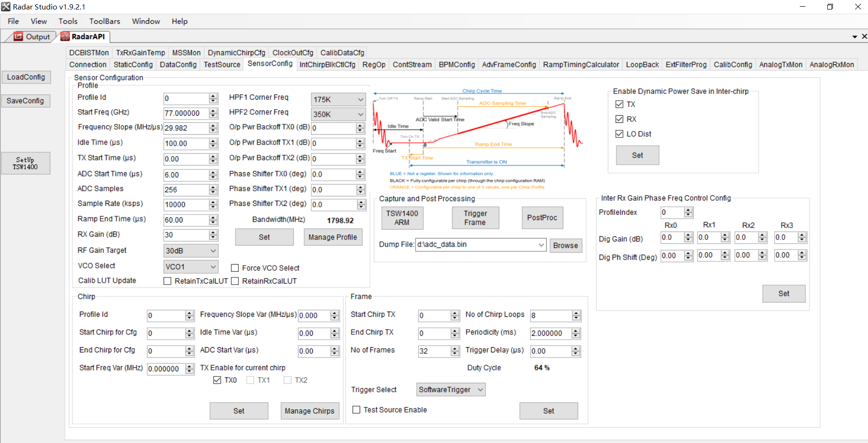The width and height of the screenshot is (868, 443).
Task: Click the RadarAPI tab icon
Action: click(64, 36)
